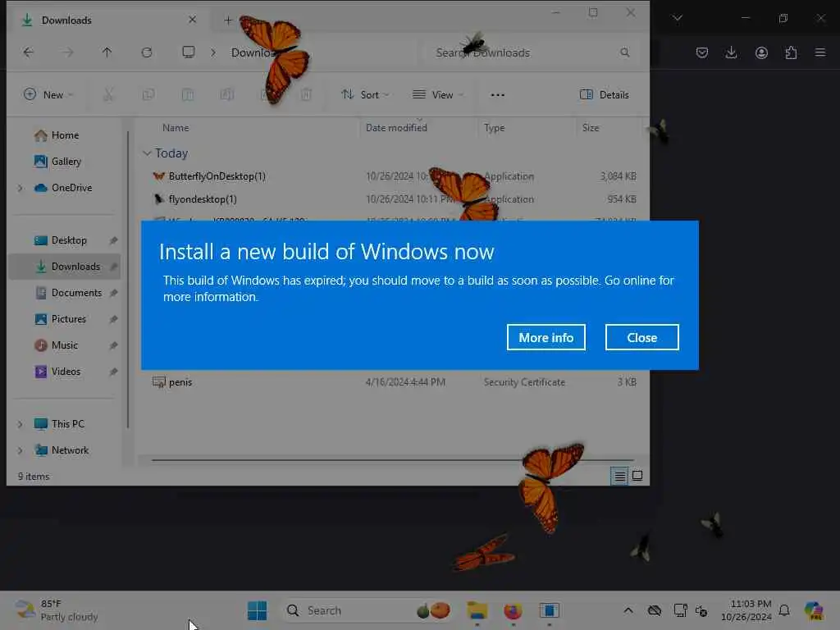
Task: Open the Firefox extensions icon
Action: tap(791, 52)
